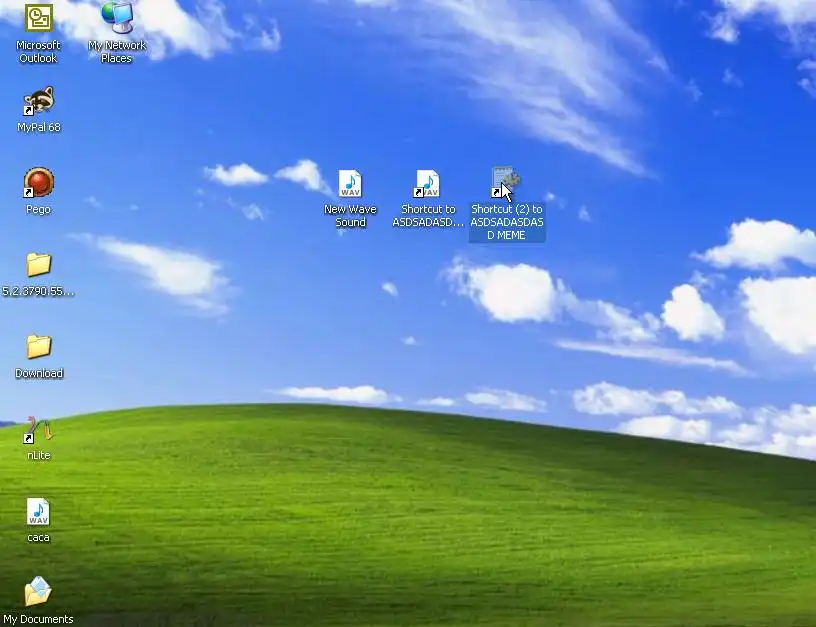Select the Download folder icon

[39, 347]
